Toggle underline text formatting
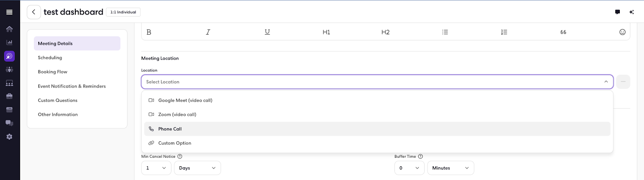This screenshot has height=180, width=644. tap(267, 32)
